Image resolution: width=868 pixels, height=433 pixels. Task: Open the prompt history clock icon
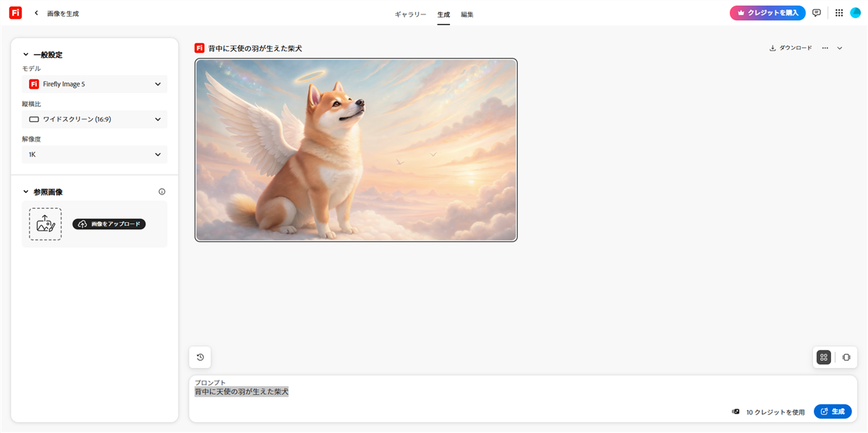(200, 357)
